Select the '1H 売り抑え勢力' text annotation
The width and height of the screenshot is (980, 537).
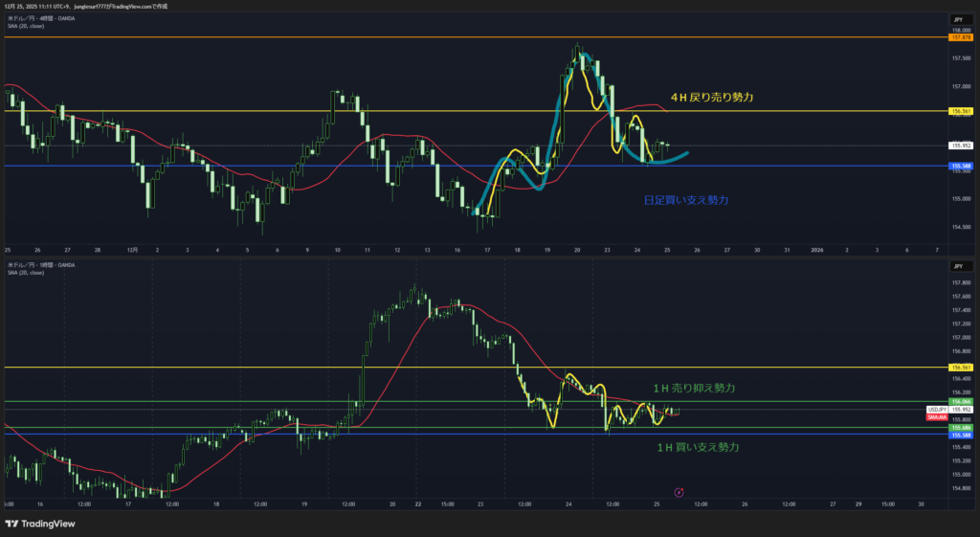coord(694,388)
